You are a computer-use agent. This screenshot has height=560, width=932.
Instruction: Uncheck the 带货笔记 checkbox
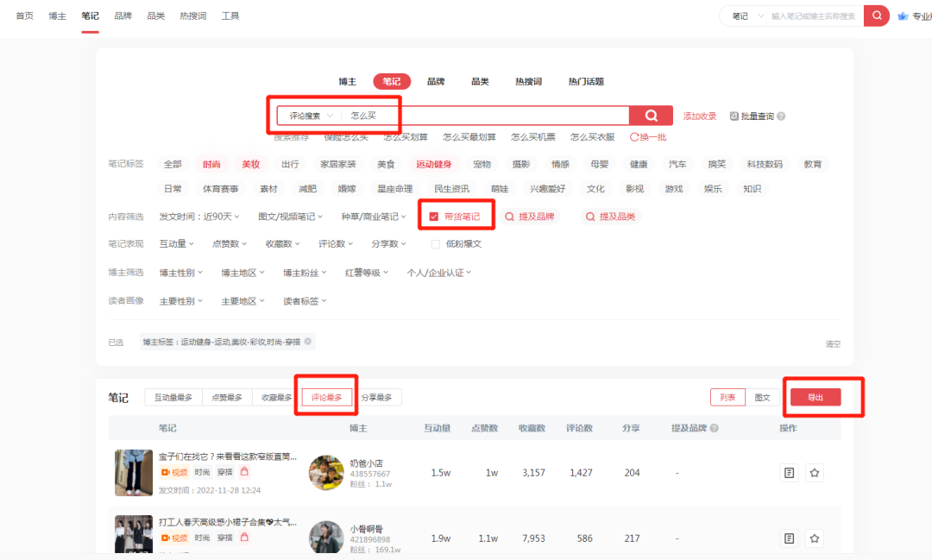point(435,216)
